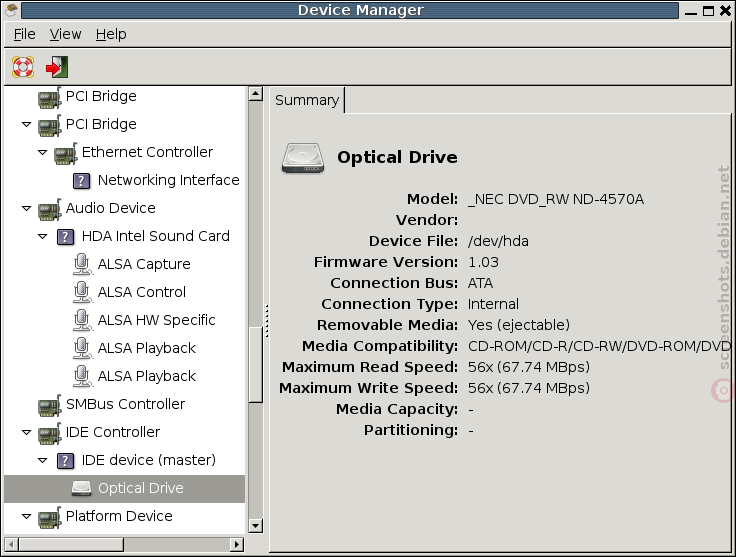Click model value _NEC DVD_RW ND-4570A
The image size is (736, 557).
(556, 199)
